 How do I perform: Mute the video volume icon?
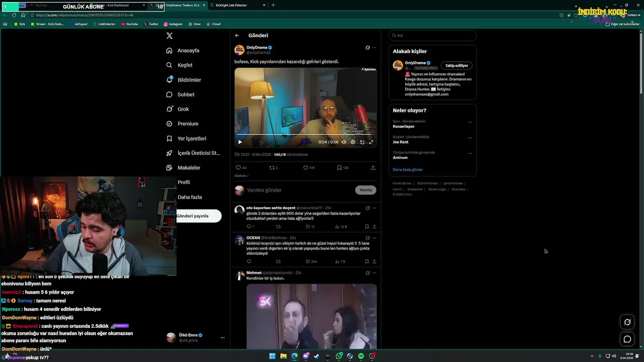344,142
